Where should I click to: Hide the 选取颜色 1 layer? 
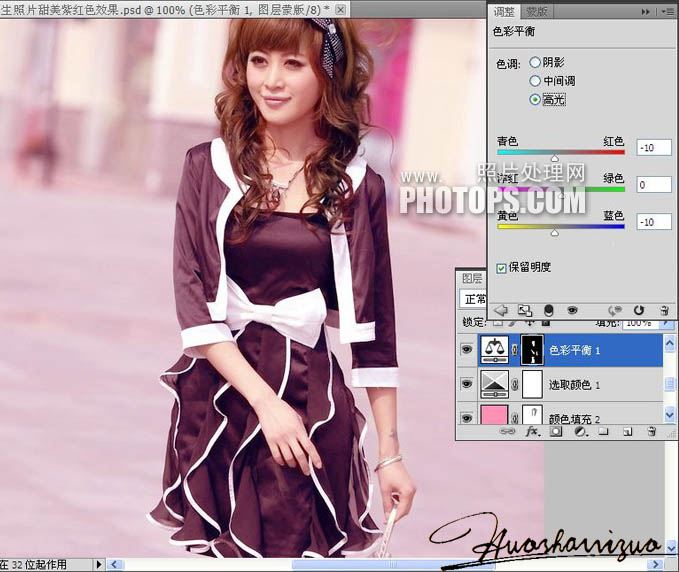tap(466, 384)
